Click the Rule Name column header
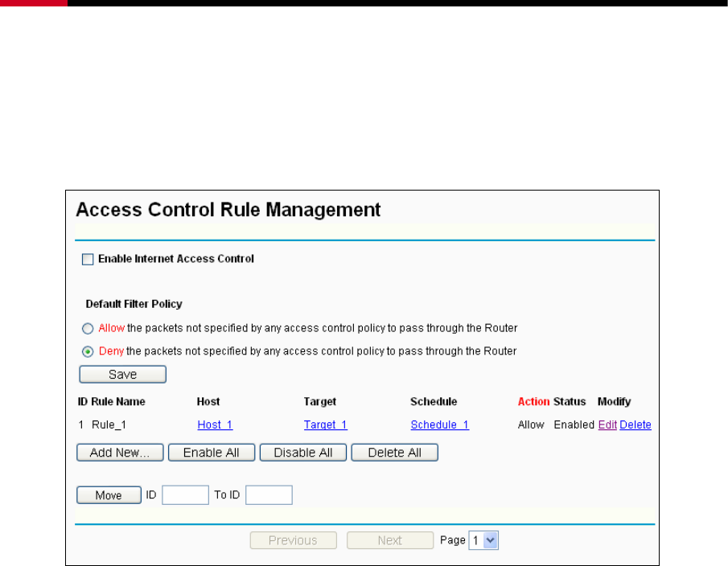 tap(118, 401)
